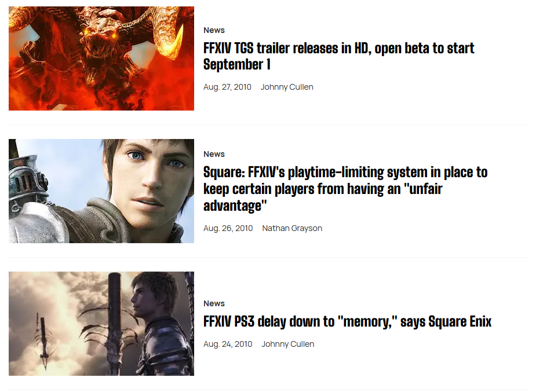Click the character face close-up thumbnail

click(x=101, y=191)
